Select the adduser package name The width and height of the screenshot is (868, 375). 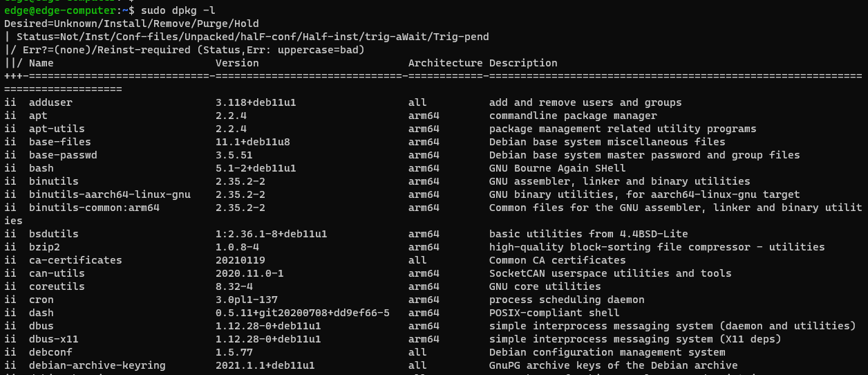point(50,102)
